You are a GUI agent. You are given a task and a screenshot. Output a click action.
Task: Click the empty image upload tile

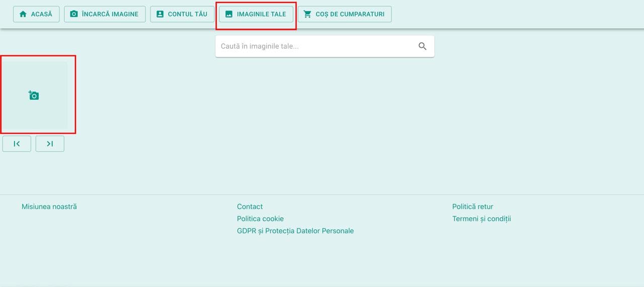point(35,96)
